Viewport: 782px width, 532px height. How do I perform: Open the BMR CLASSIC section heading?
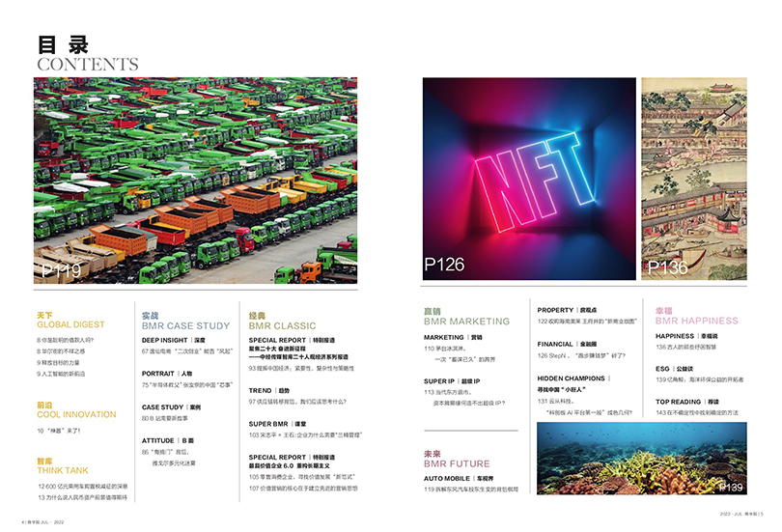[282, 326]
